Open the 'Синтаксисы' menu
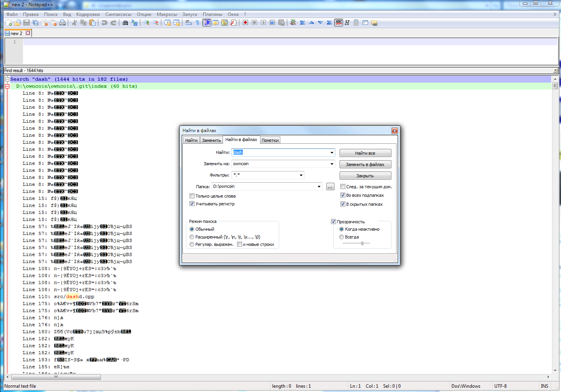Screen dimensions: 561x392 coord(119,14)
